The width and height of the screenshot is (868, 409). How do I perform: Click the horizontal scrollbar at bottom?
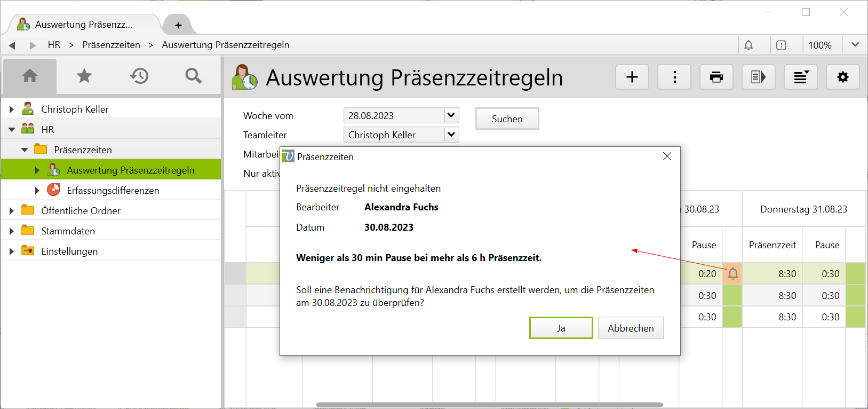[x=489, y=405]
